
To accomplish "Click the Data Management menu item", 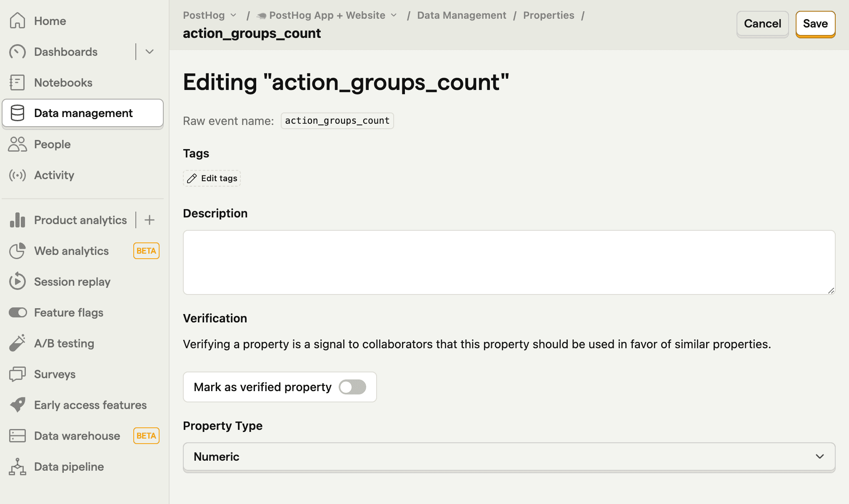I will point(83,113).
